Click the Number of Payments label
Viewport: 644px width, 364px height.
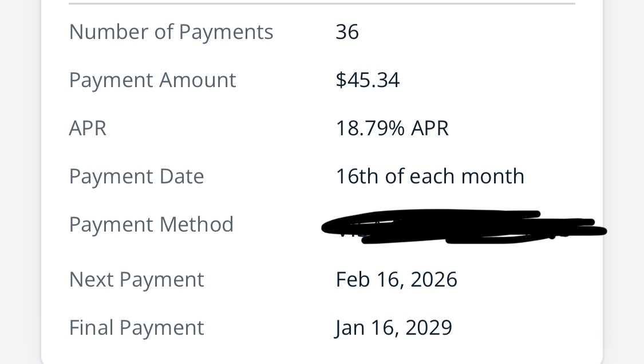171,32
